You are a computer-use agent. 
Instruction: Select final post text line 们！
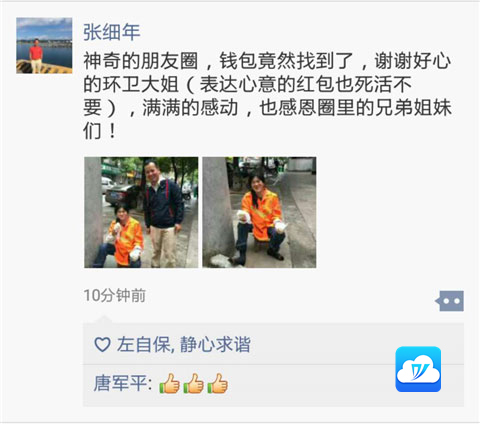[100, 131]
